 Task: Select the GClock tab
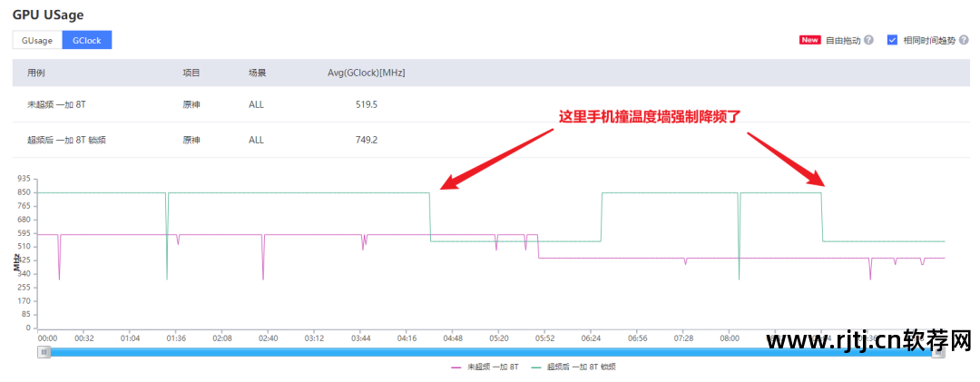pyautogui.click(x=87, y=40)
